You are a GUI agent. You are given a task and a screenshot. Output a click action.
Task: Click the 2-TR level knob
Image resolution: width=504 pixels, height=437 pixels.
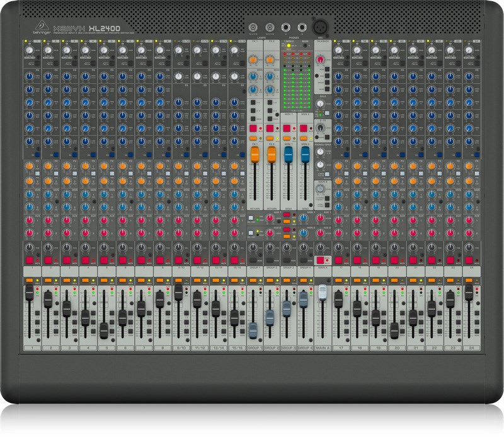click(x=320, y=128)
